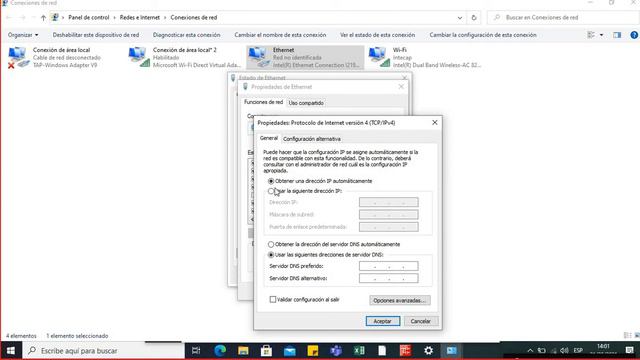Screen dimensions: 640x360
Task: Open the help question mark icon
Action: [634, 35]
